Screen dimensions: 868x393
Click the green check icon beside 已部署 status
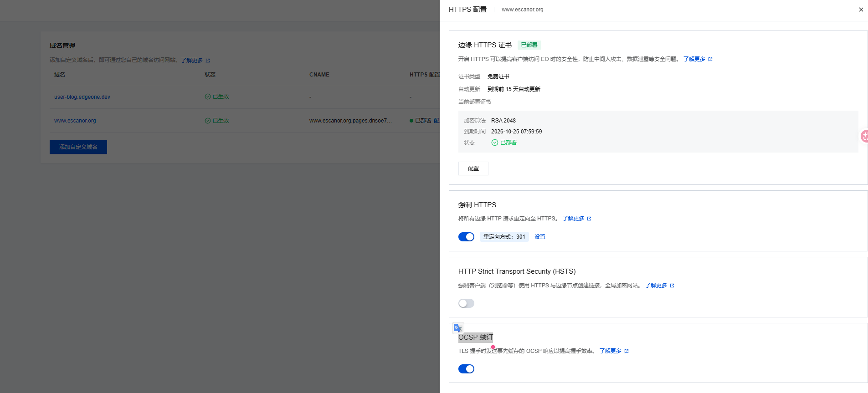494,143
